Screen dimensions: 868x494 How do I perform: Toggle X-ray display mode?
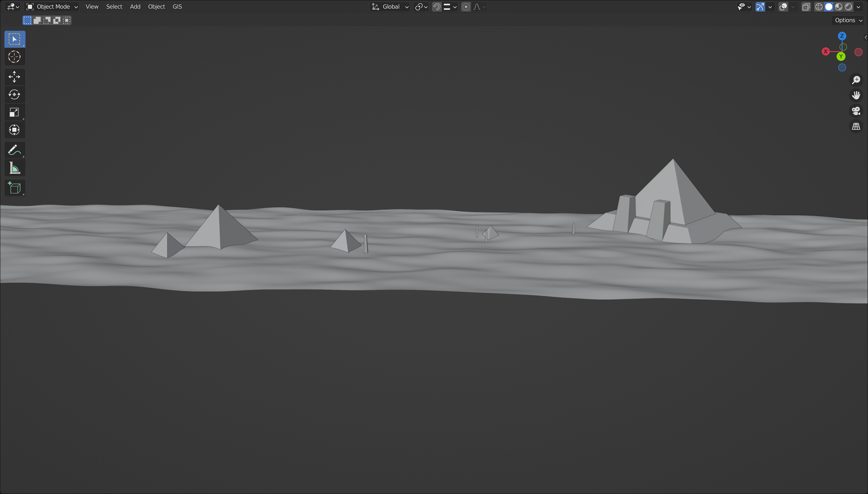click(x=806, y=7)
